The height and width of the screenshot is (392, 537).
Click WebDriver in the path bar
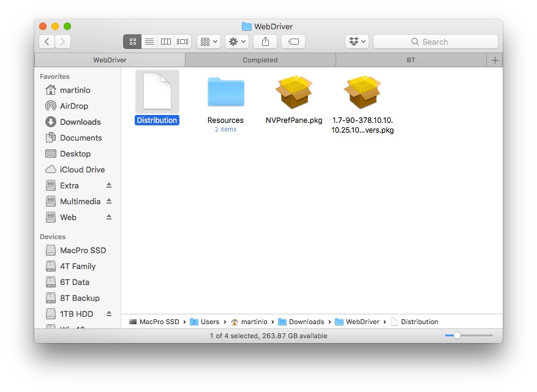357,322
